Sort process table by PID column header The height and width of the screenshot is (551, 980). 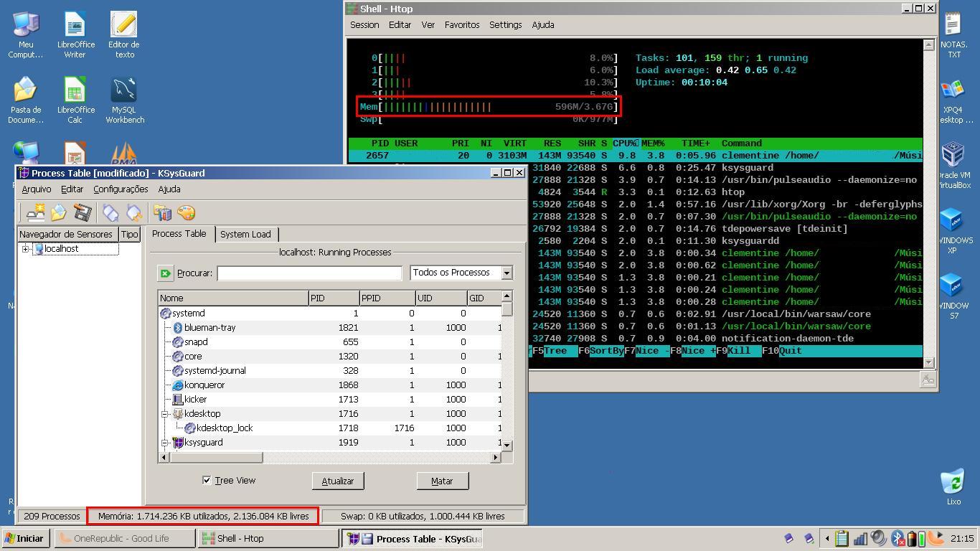(334, 298)
